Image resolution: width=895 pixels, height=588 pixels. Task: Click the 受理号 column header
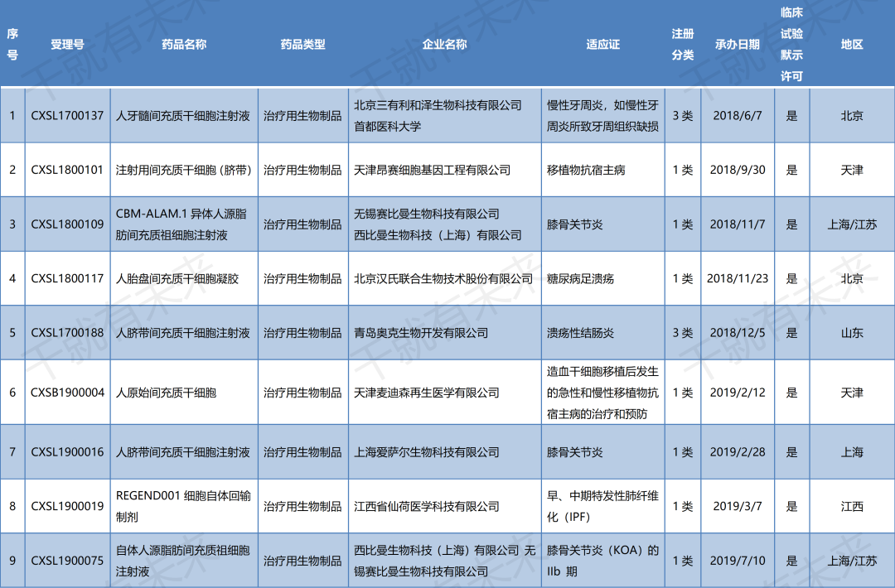(67, 45)
